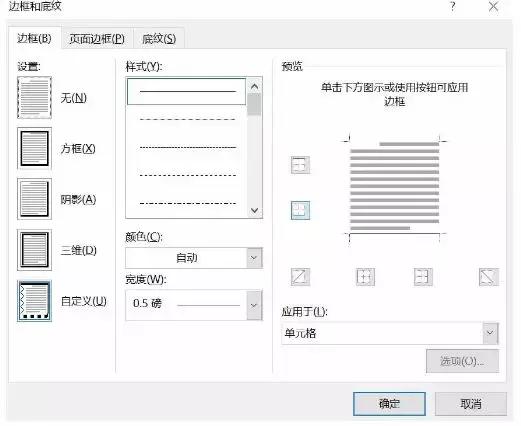Open the 宽度(W) width dropdown
Screen dimensions: 521x426
[x=254, y=305]
